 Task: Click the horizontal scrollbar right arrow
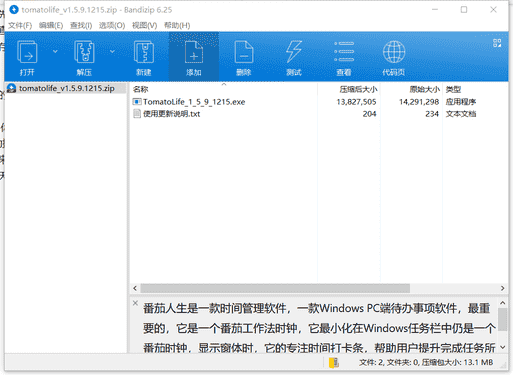click(x=502, y=288)
